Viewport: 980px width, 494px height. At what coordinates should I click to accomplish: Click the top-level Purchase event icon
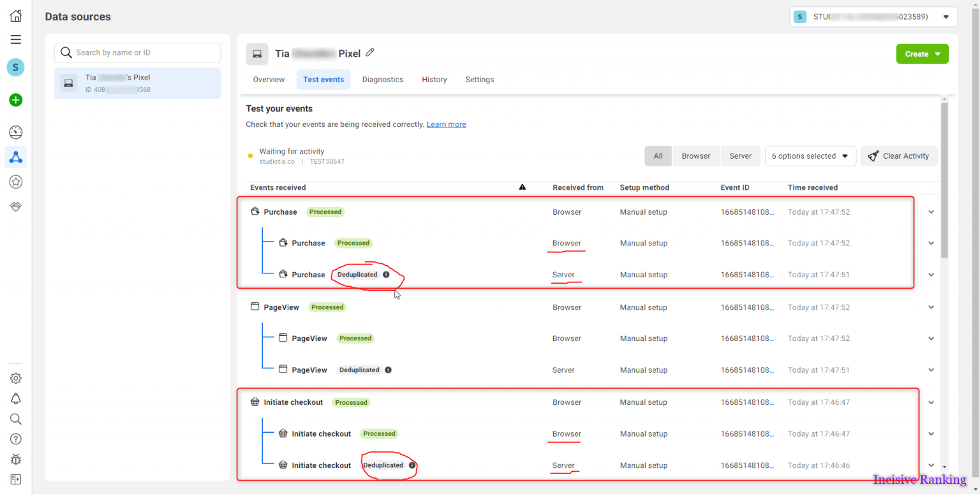coord(255,212)
